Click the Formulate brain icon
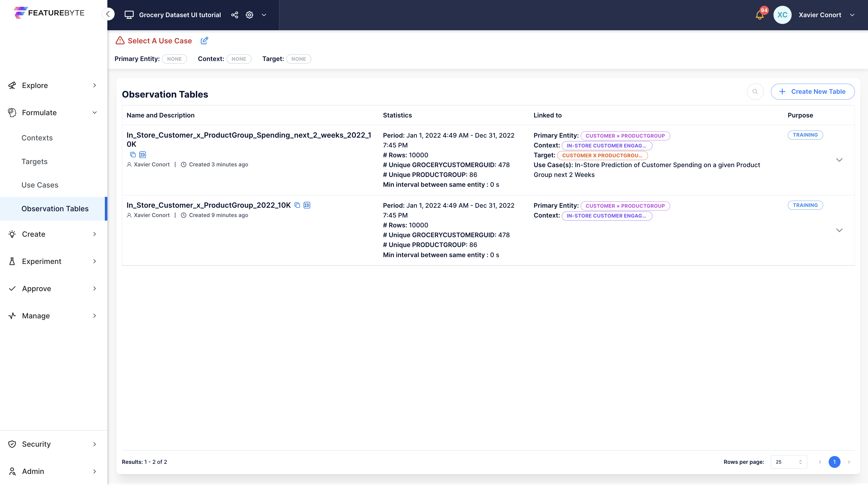The width and height of the screenshot is (868, 485). (12, 113)
